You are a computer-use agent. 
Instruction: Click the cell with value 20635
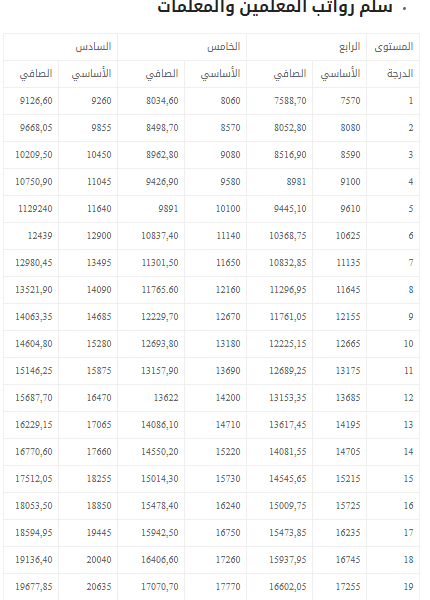coord(88,587)
